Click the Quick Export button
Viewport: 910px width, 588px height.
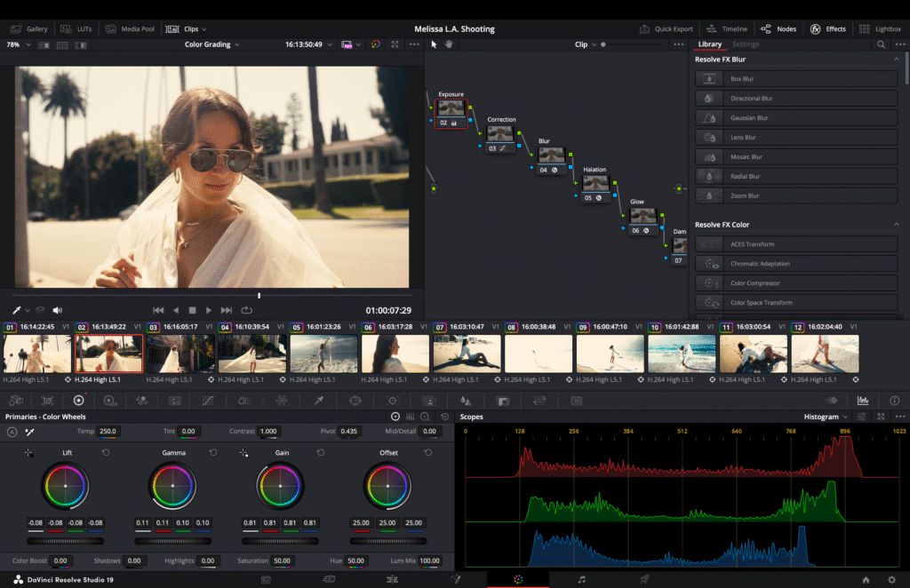(x=667, y=28)
